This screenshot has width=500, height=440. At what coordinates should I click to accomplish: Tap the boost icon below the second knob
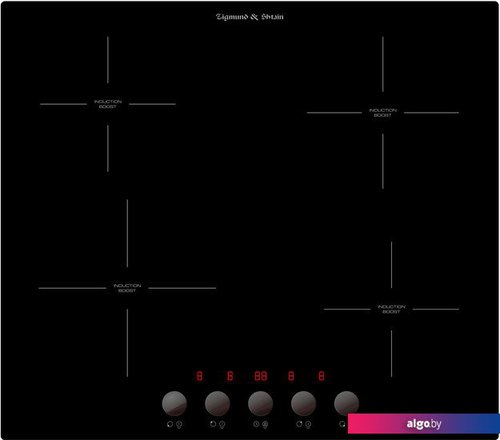coord(222,425)
